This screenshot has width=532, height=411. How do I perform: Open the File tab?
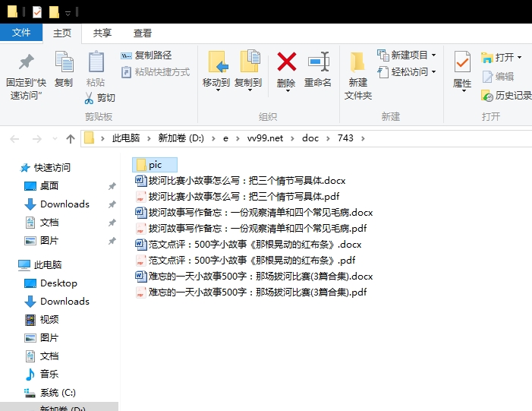21,33
